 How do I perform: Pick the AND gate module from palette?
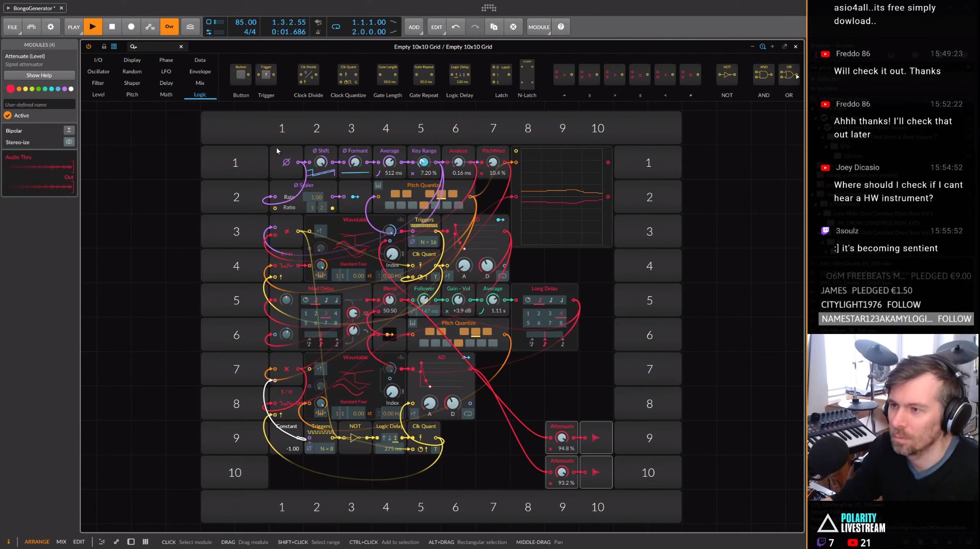763,74
